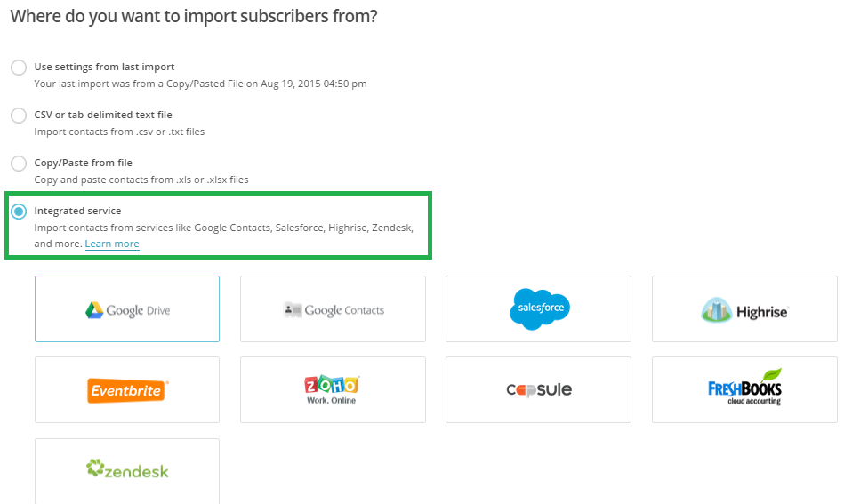Select the Highrise integration card
844x504 pixels.
[744, 308]
